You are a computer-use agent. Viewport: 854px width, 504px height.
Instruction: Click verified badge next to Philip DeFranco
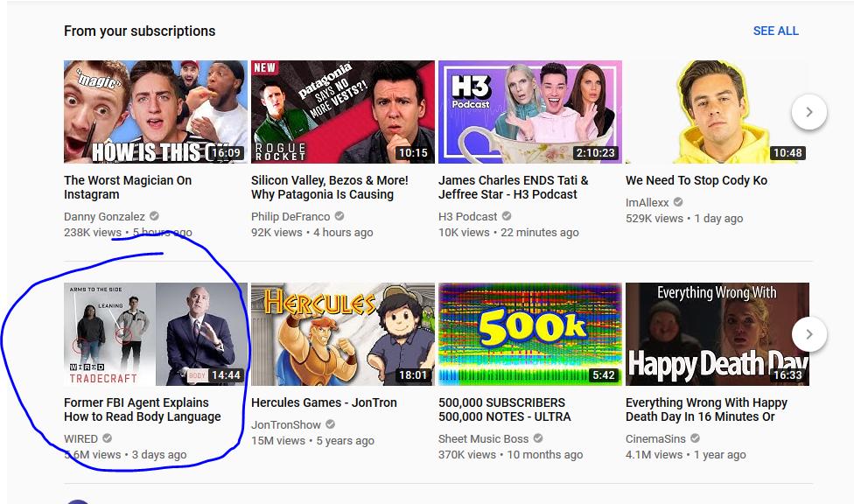pos(339,216)
